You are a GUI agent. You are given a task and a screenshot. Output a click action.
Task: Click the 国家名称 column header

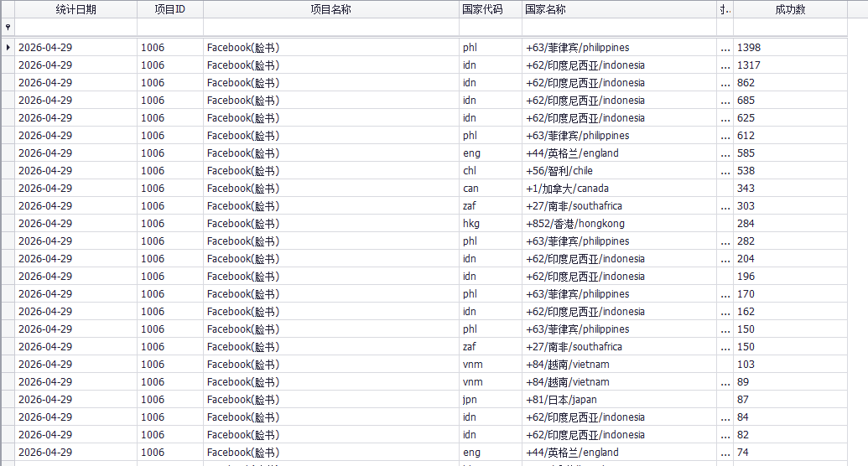(x=618, y=10)
